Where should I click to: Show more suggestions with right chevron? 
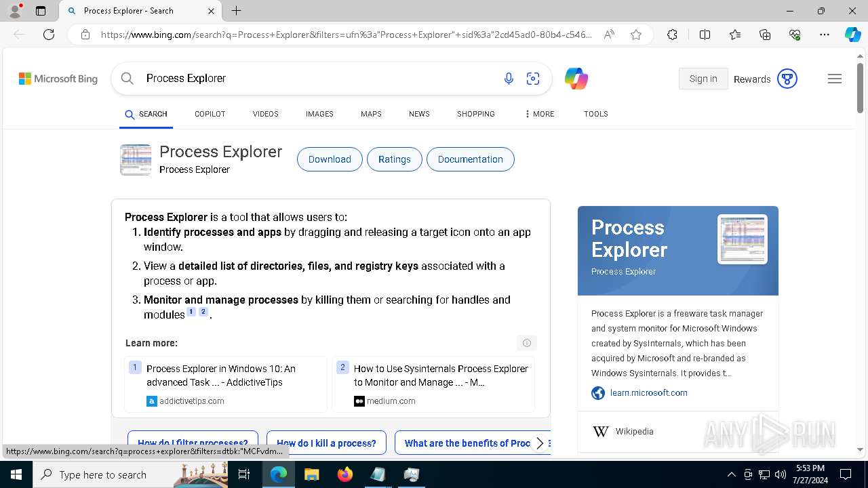540,443
